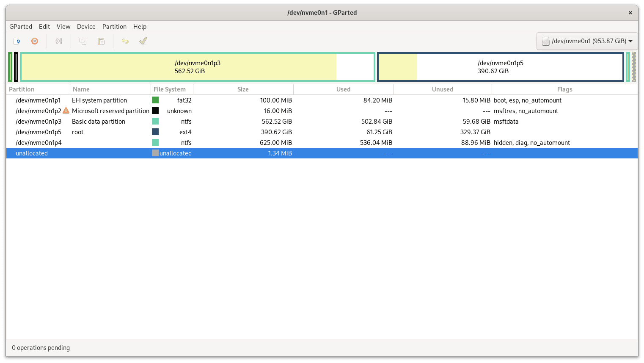The width and height of the screenshot is (644, 363).
Task: Click the 'hidden, diag, no_automount' flags cell
Action: click(x=532, y=142)
